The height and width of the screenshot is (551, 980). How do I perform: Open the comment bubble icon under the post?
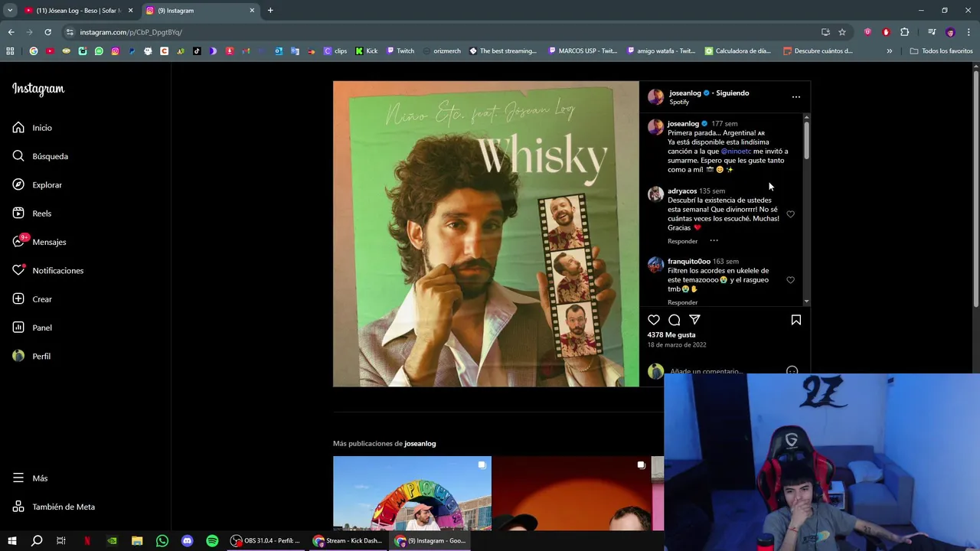pyautogui.click(x=675, y=320)
